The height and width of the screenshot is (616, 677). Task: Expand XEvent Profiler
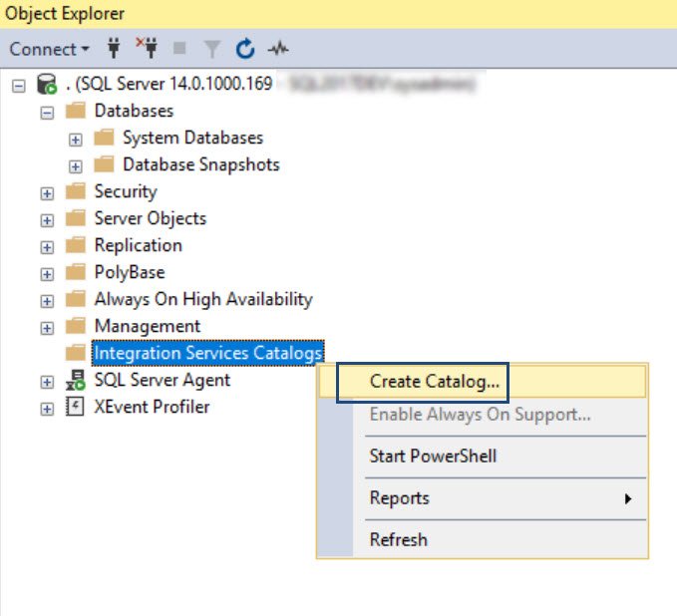[x=47, y=409]
